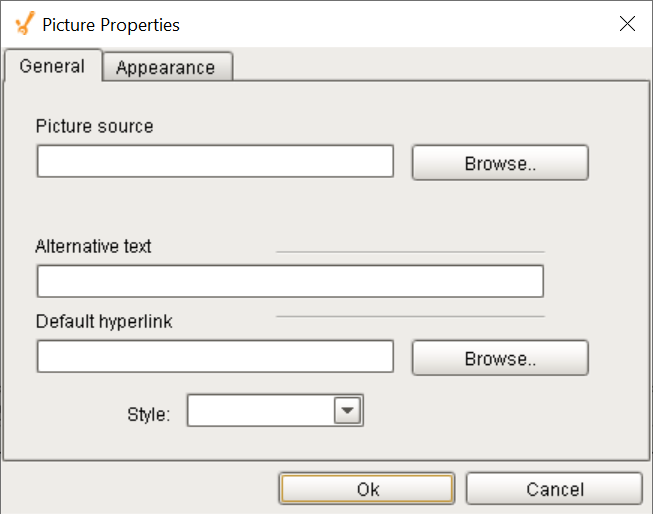Browse for a picture source file
This screenshot has height=514, width=653.
pyautogui.click(x=500, y=163)
